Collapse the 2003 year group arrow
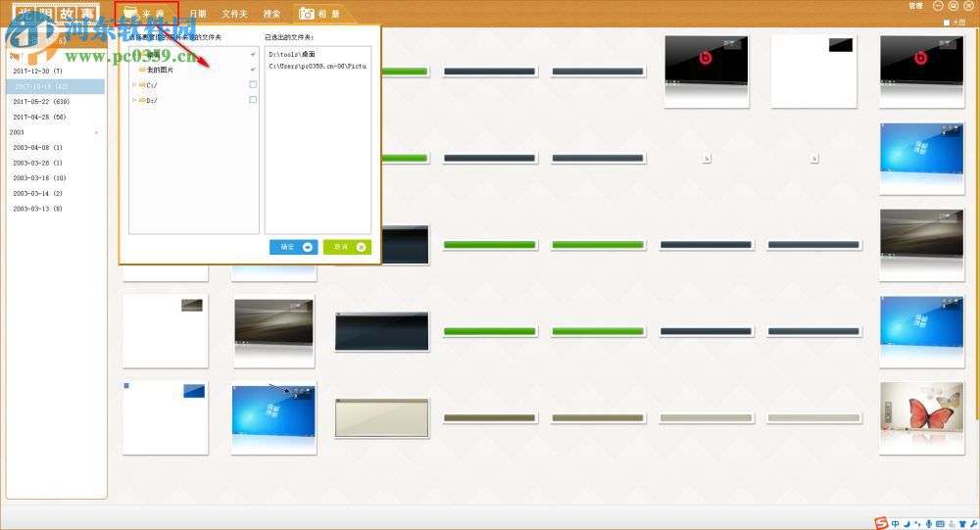The width and height of the screenshot is (980, 530). tap(96, 132)
